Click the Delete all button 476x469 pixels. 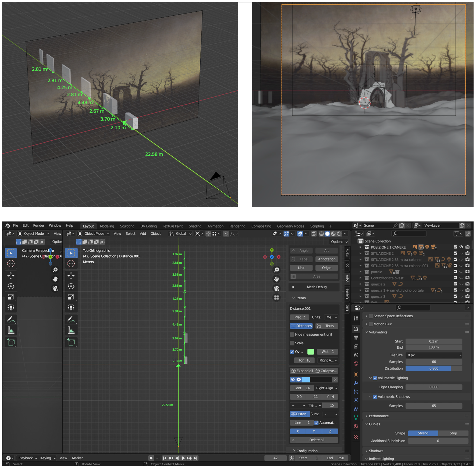coord(316,440)
